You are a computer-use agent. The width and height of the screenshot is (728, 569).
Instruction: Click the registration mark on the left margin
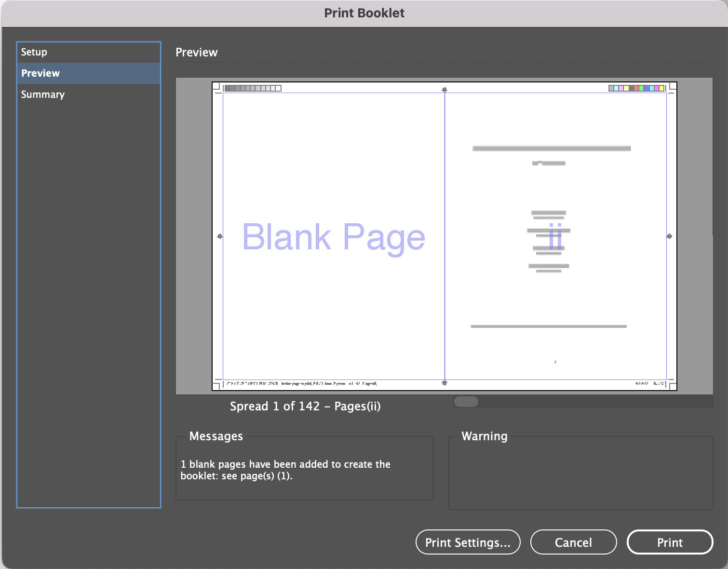pos(220,236)
